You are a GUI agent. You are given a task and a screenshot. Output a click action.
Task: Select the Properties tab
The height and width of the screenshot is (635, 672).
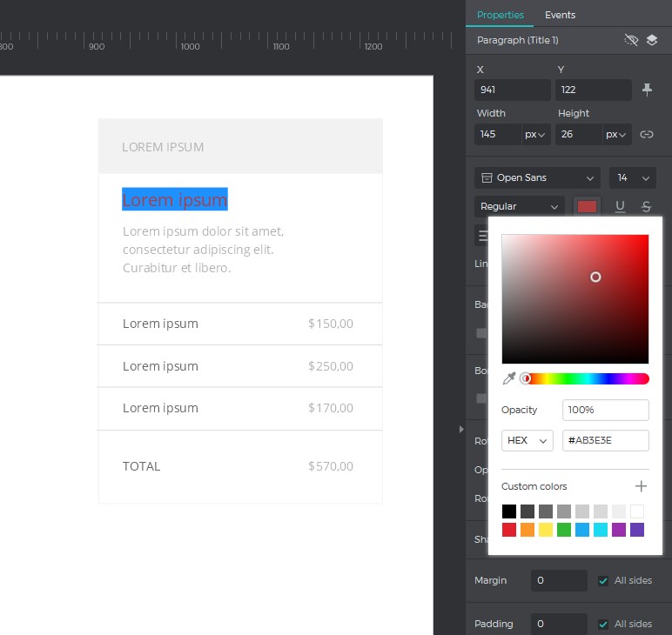[501, 15]
